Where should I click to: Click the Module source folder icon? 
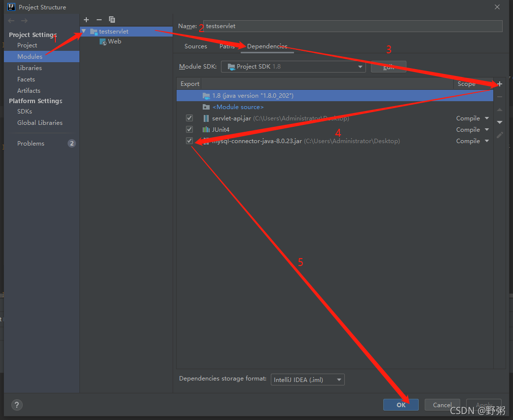pos(206,107)
